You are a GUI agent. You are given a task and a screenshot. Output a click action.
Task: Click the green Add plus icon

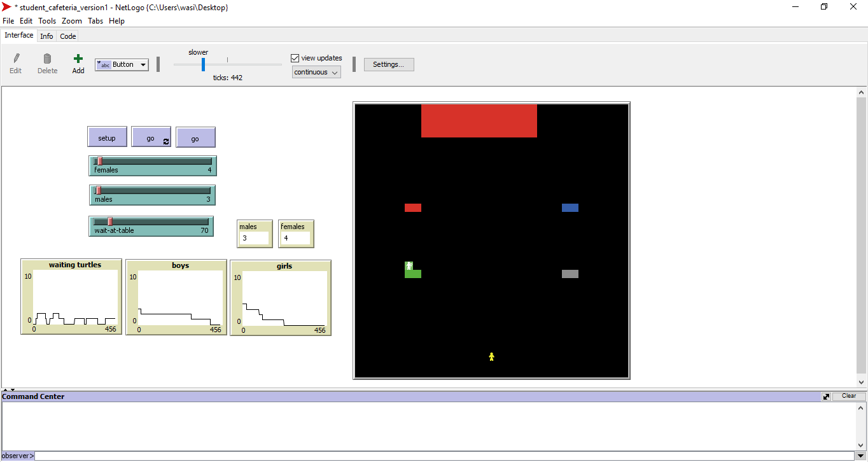coord(78,59)
